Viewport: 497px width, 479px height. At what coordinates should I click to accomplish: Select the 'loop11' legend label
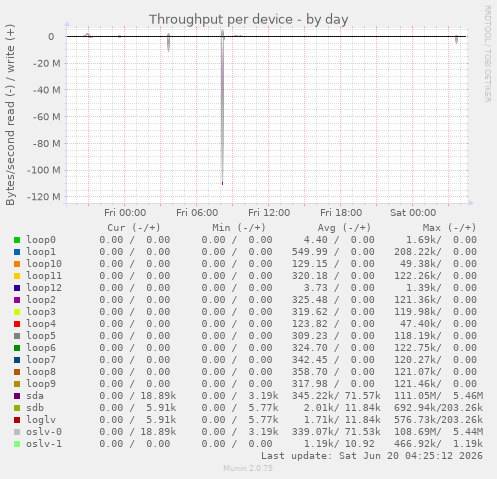[x=44, y=276]
